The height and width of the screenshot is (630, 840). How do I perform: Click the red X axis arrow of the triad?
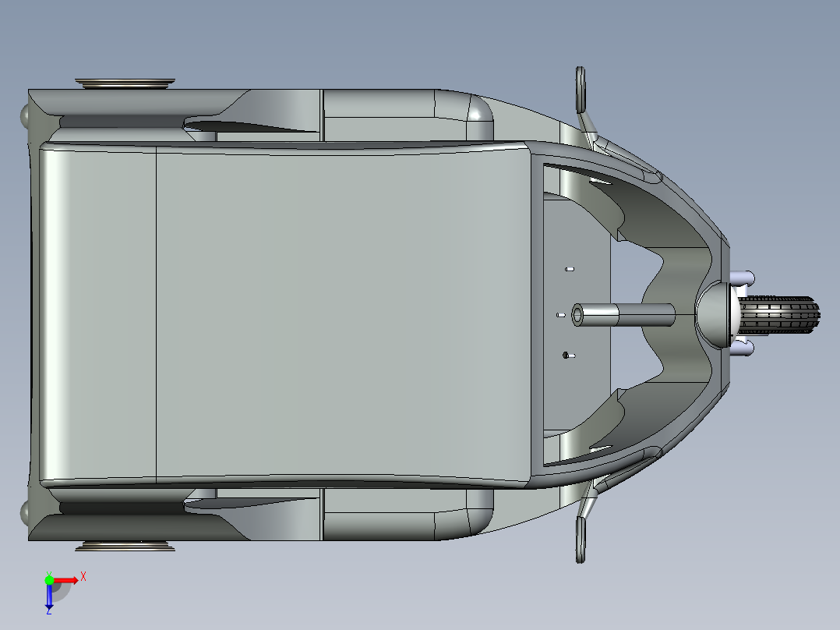click(66, 580)
